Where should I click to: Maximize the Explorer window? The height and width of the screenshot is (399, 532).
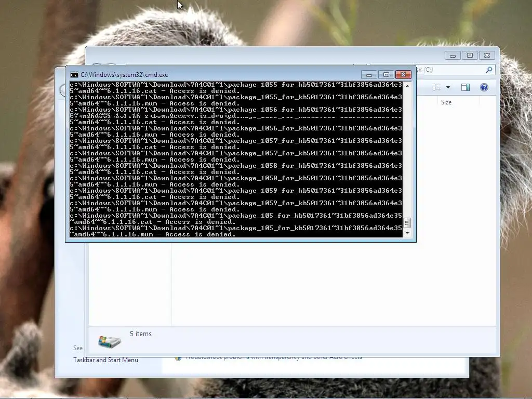470,55
